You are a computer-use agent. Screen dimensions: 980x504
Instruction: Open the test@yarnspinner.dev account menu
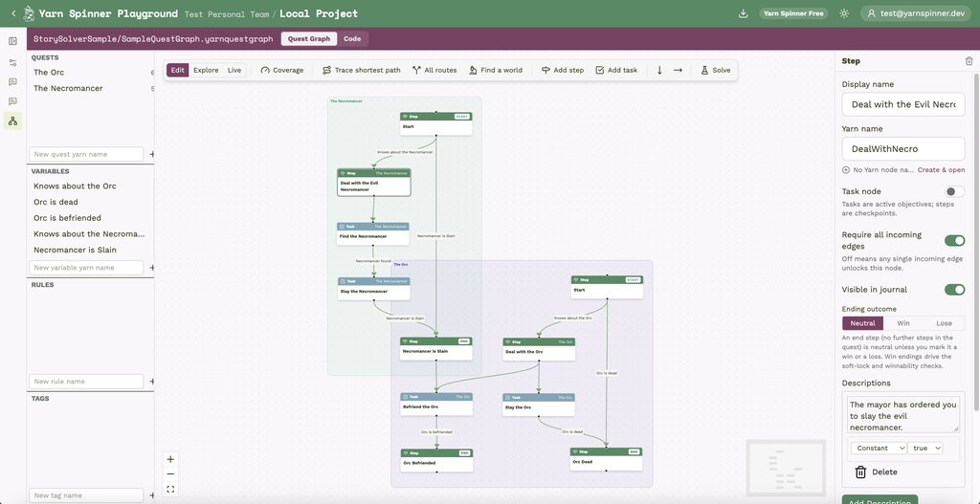coord(917,13)
